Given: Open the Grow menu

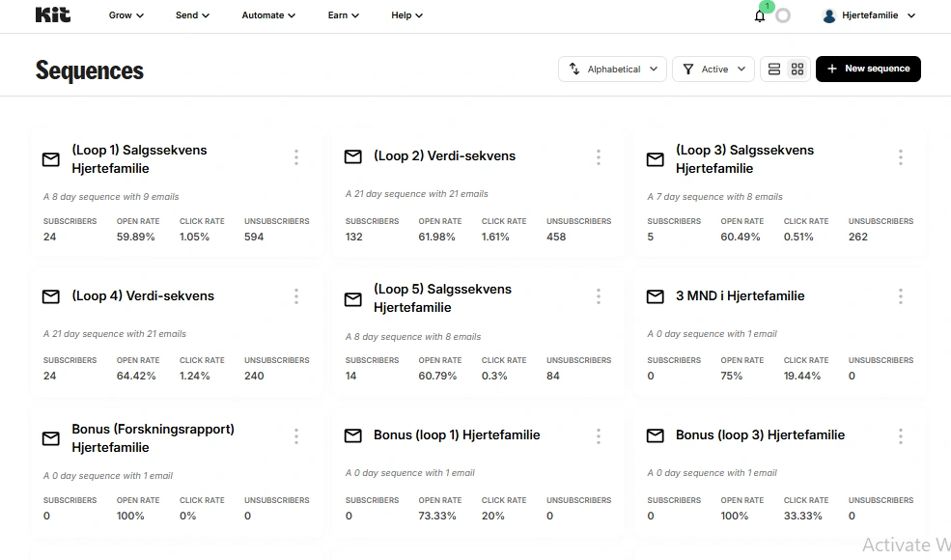Looking at the screenshot, I should tap(126, 15).
